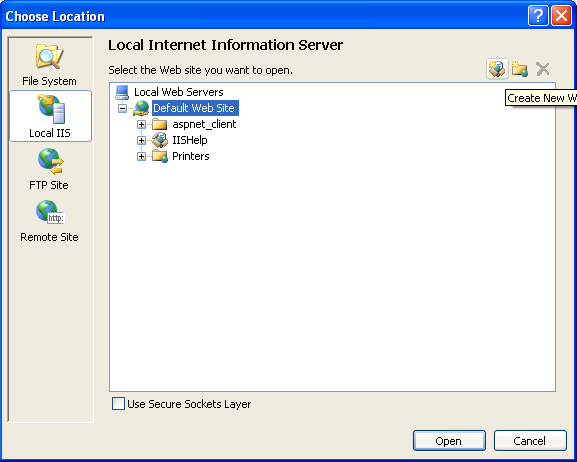This screenshot has height=462, width=577.
Task: Enable Use Secure Sockets Layer checkbox
Action: (118, 404)
